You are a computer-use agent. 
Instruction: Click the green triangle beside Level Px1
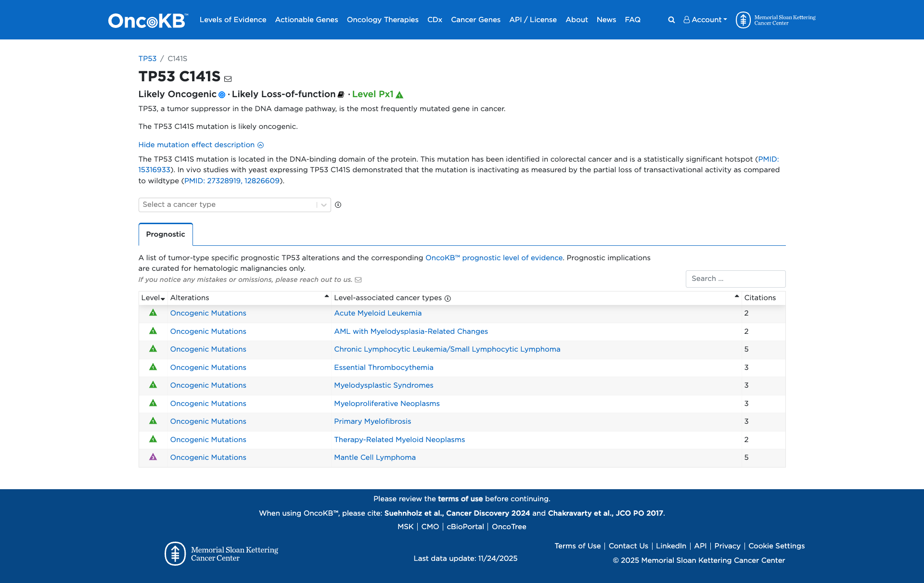coord(400,95)
